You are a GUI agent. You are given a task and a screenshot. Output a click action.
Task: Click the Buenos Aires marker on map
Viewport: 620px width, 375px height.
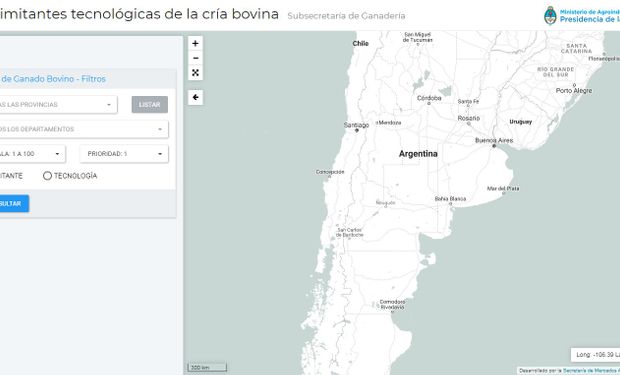tap(494, 146)
